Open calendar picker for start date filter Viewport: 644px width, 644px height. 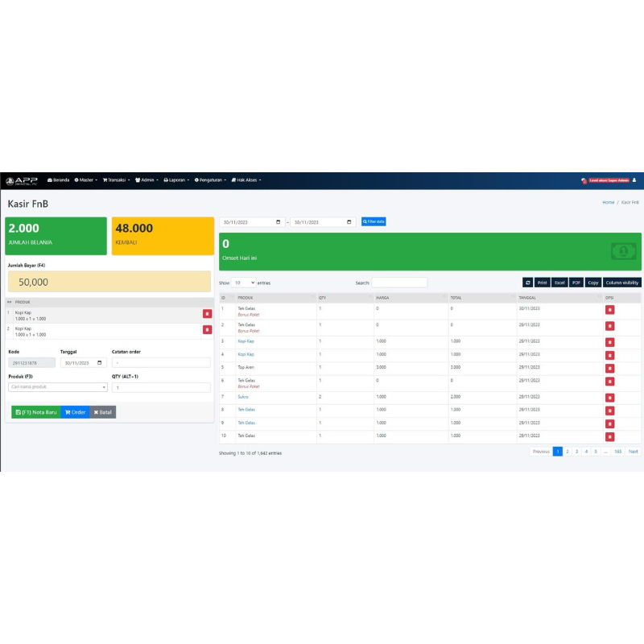pos(278,222)
